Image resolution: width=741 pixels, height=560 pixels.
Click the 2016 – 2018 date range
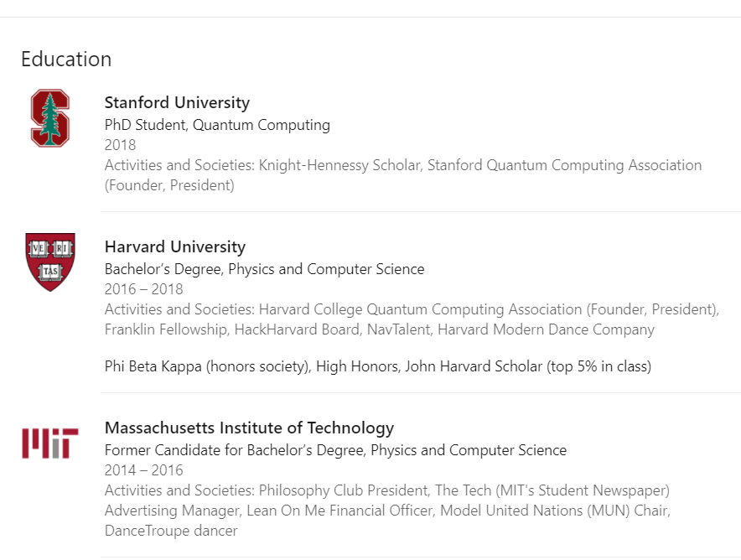point(143,288)
